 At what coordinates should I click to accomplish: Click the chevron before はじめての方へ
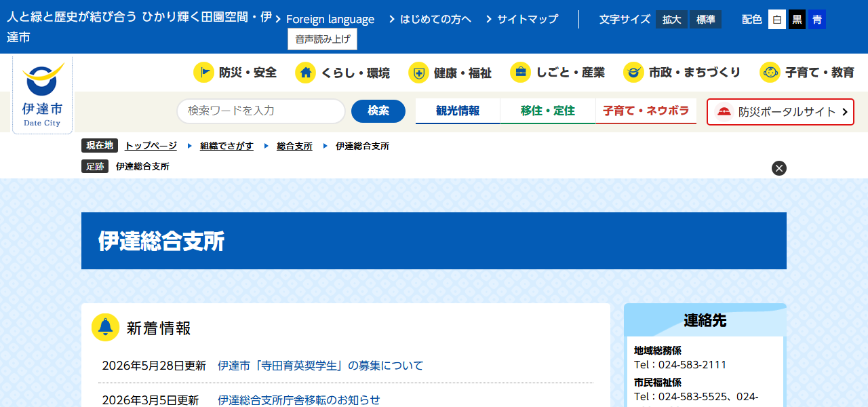(392, 19)
